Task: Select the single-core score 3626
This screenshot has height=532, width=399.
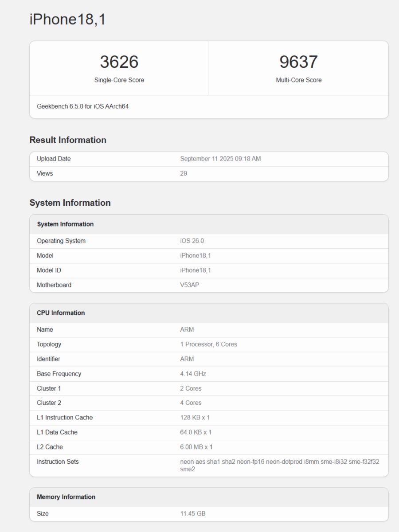Action: (119, 62)
